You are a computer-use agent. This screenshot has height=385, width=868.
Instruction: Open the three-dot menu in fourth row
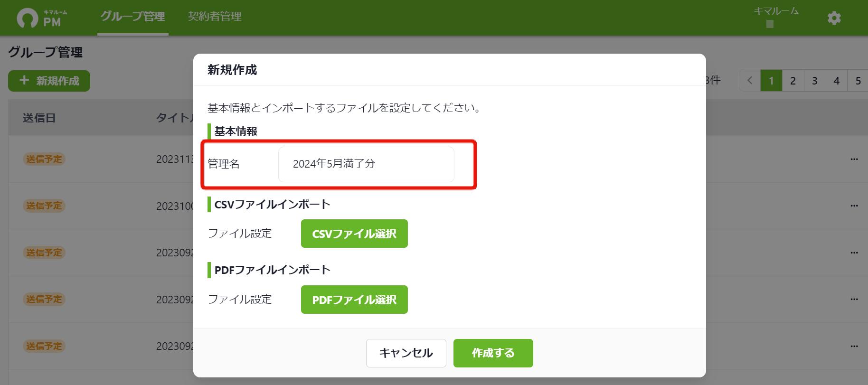[854, 299]
